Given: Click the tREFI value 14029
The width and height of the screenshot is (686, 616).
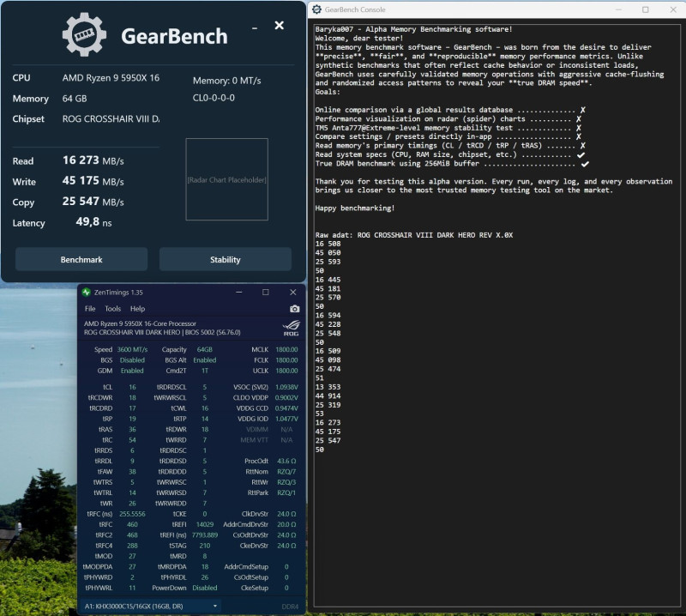Looking at the screenshot, I should 205,524.
